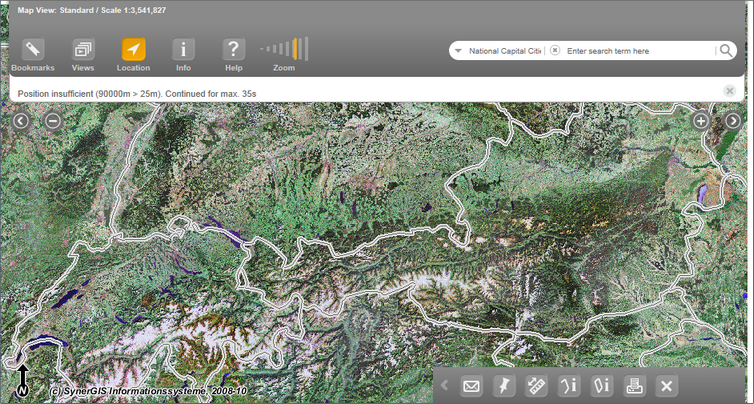This screenshot has height=404, width=754.
Task: Open the Views tool
Action: point(83,50)
